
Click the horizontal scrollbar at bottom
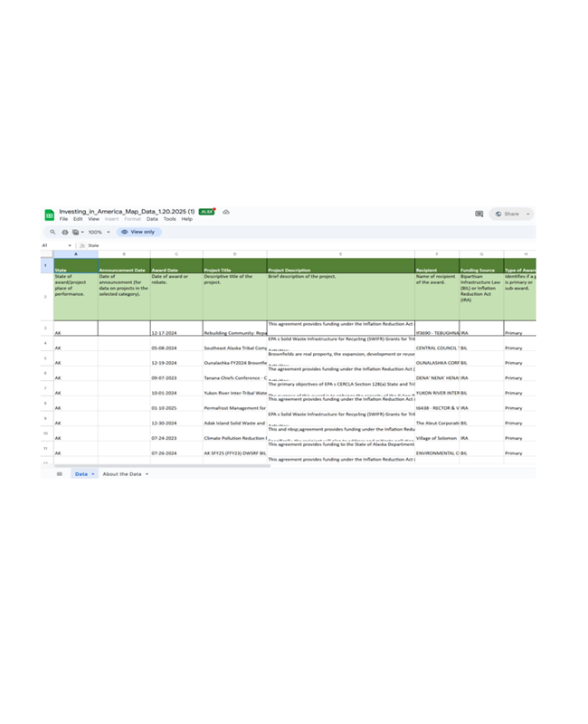point(163,465)
